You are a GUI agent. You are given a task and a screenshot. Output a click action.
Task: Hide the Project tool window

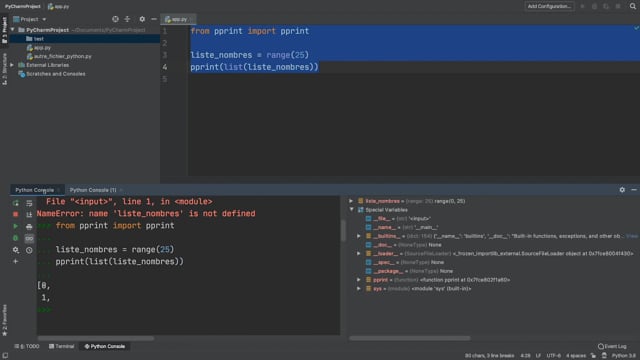pos(153,19)
